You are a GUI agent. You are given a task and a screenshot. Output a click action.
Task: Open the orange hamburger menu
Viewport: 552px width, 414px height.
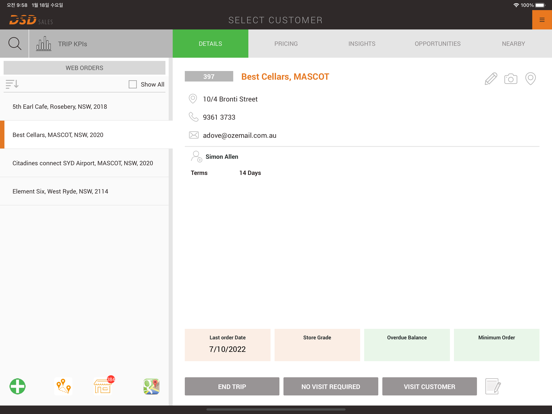(x=542, y=20)
